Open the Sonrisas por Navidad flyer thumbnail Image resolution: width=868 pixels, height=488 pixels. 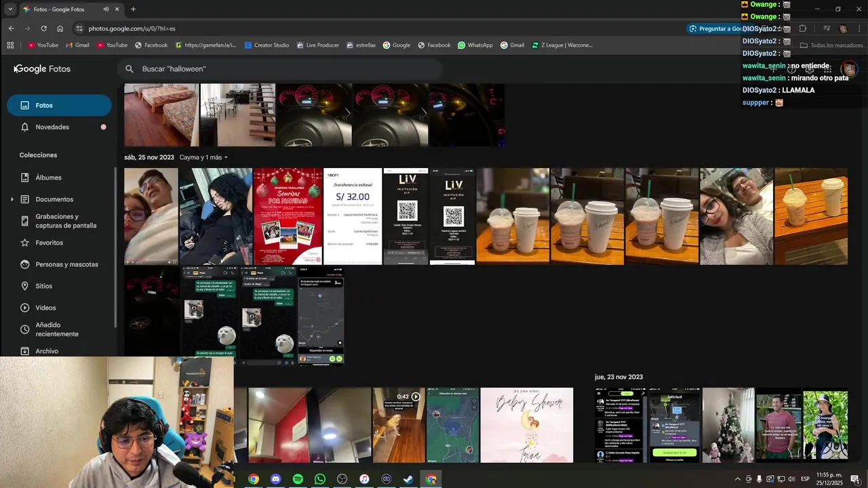point(288,216)
